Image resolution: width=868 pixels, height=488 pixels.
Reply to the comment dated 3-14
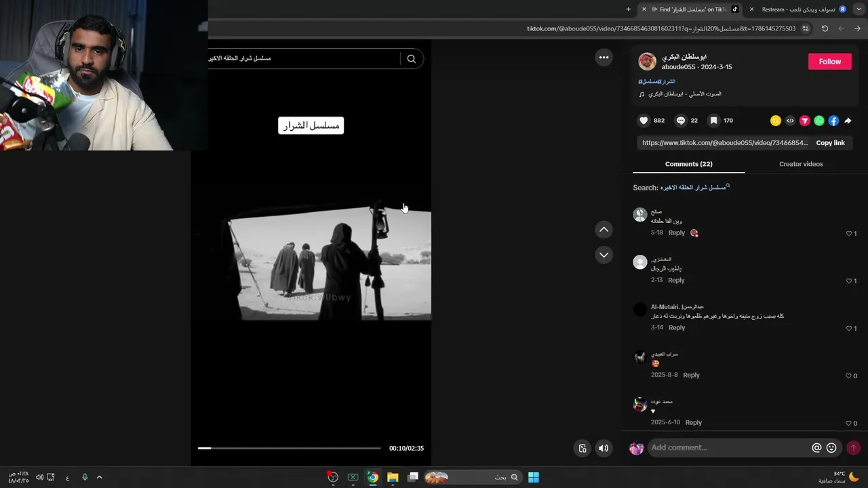coord(677,327)
